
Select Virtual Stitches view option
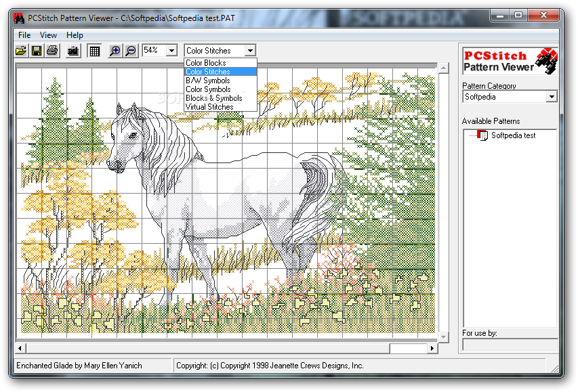[x=220, y=107]
